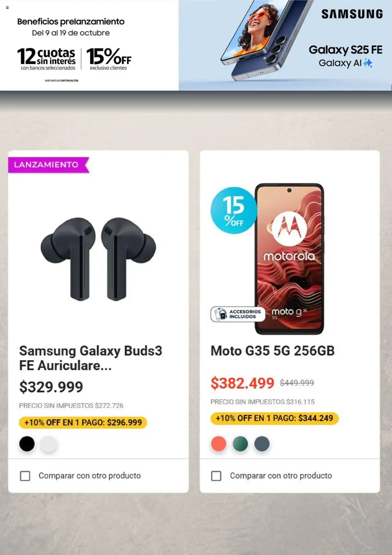The height and width of the screenshot is (555, 392).
Task: Select black color for Galaxy Buds3 FE
Action: point(27,444)
